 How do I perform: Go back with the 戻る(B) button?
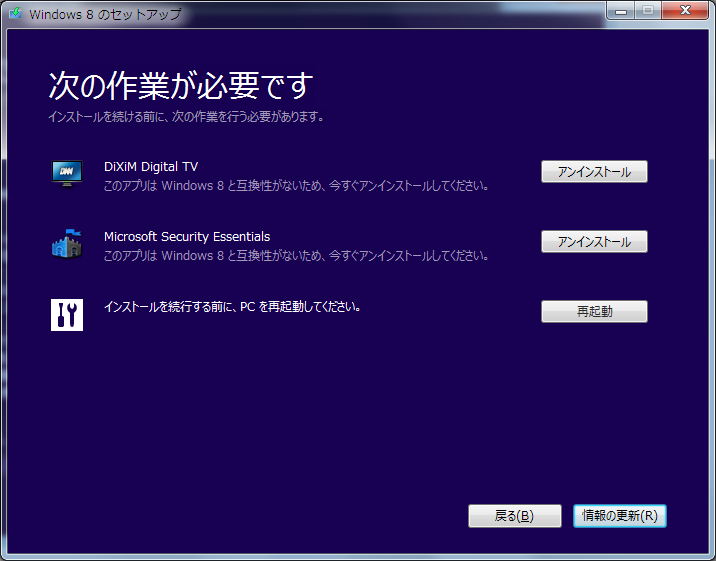[x=515, y=516]
